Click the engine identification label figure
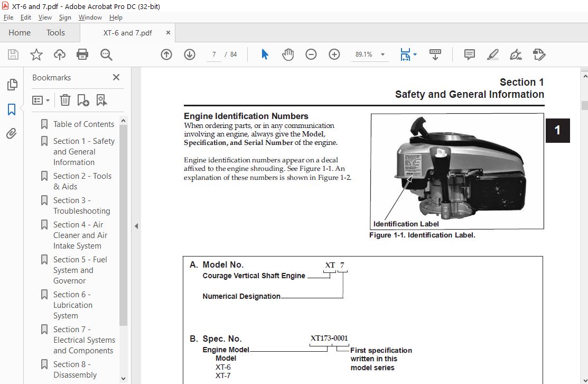588x384 pixels. point(457,171)
